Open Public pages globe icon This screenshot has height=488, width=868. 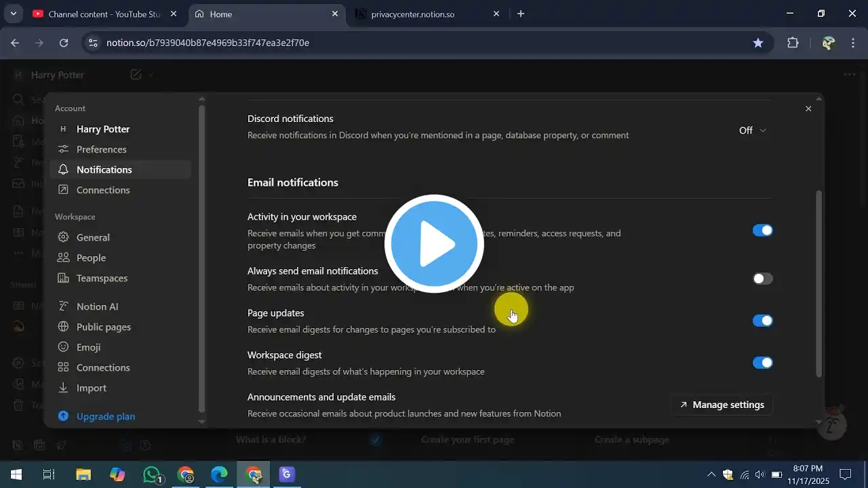[63, 327]
